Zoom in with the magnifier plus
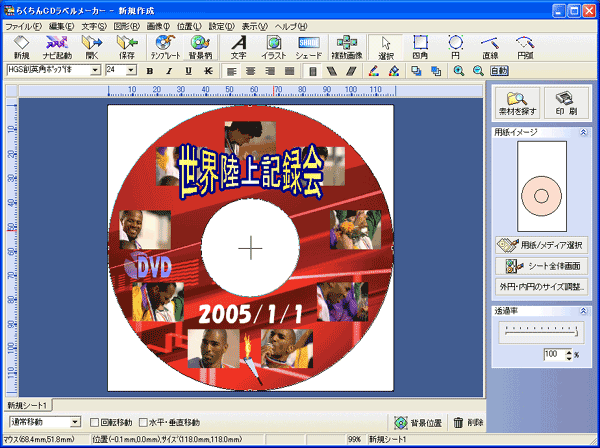This screenshot has width=600, height=448. [458, 71]
